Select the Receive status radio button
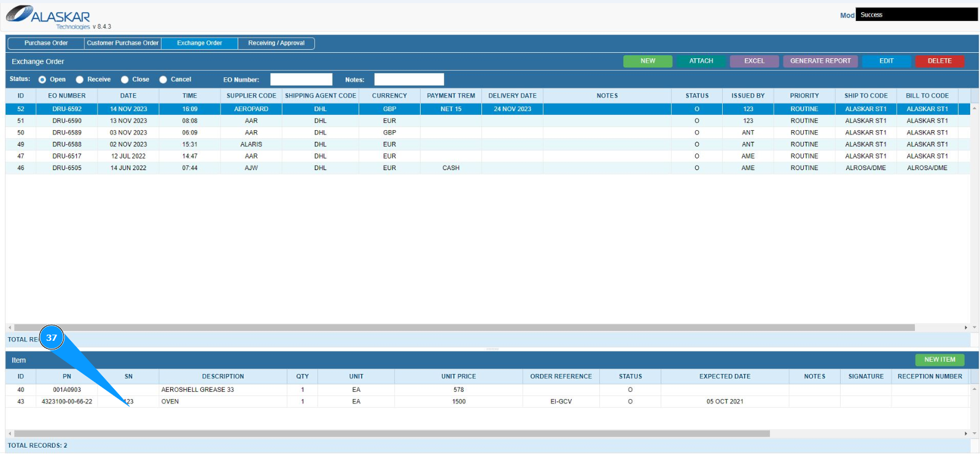980x455 pixels. pyautogui.click(x=80, y=80)
